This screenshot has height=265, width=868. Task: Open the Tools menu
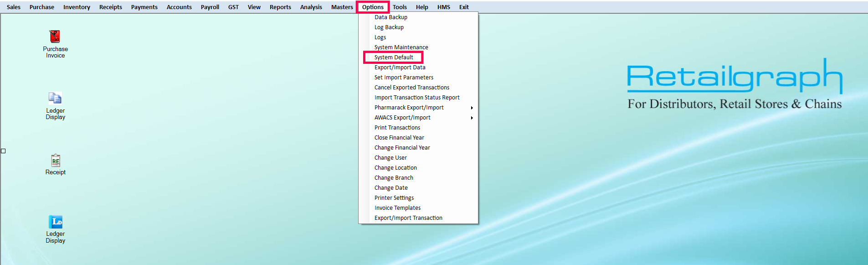[x=400, y=7]
